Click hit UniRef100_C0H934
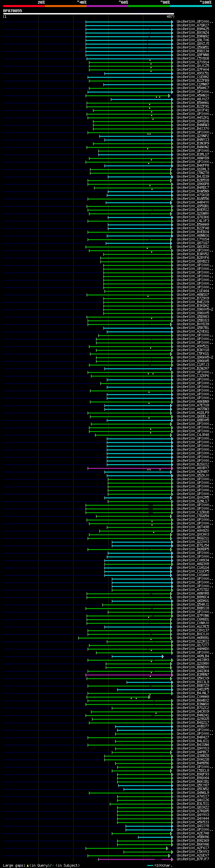Image resolution: width=215 pixels, height=868 pixels. coord(193,560)
